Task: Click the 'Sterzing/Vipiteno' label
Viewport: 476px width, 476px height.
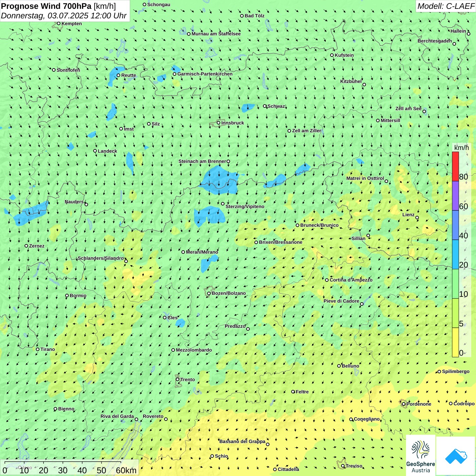Action: click(x=245, y=206)
